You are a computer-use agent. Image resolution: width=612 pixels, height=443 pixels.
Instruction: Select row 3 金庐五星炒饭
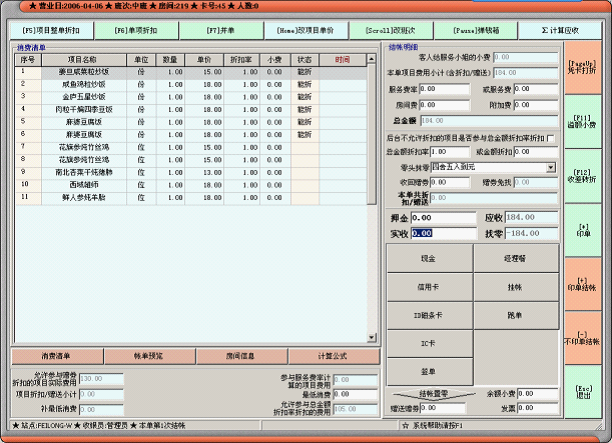191,97
